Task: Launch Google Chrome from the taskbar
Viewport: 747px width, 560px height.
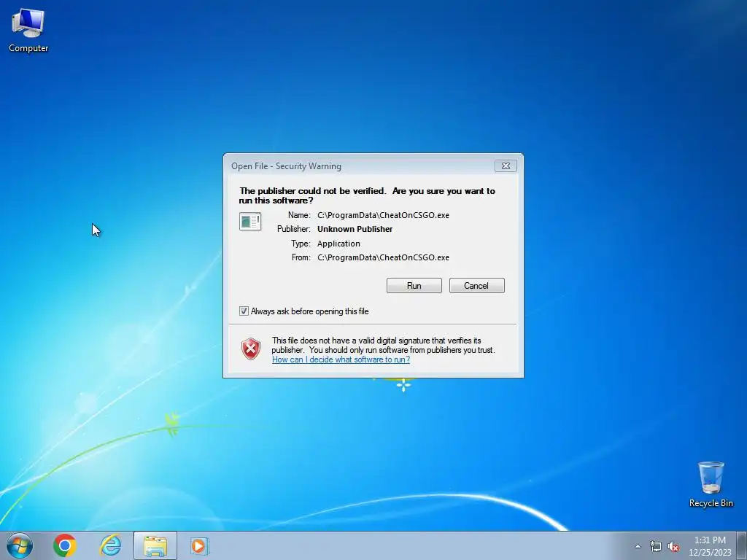Action: point(65,545)
